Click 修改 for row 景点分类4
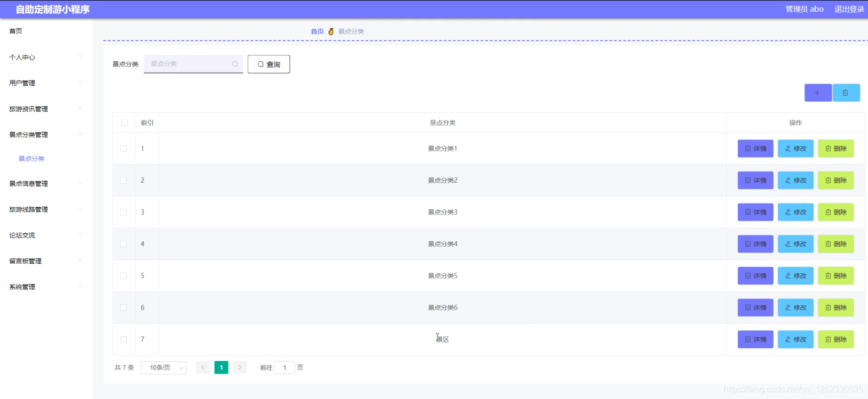Image resolution: width=868 pixels, height=399 pixels. (x=796, y=244)
